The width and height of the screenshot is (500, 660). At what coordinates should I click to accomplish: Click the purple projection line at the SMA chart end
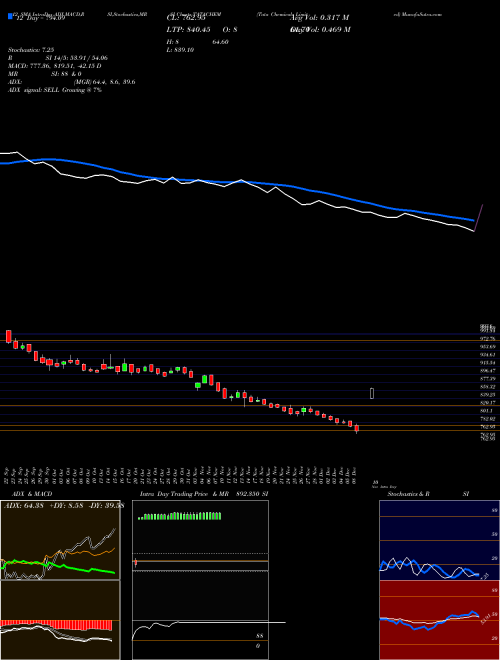479,218
